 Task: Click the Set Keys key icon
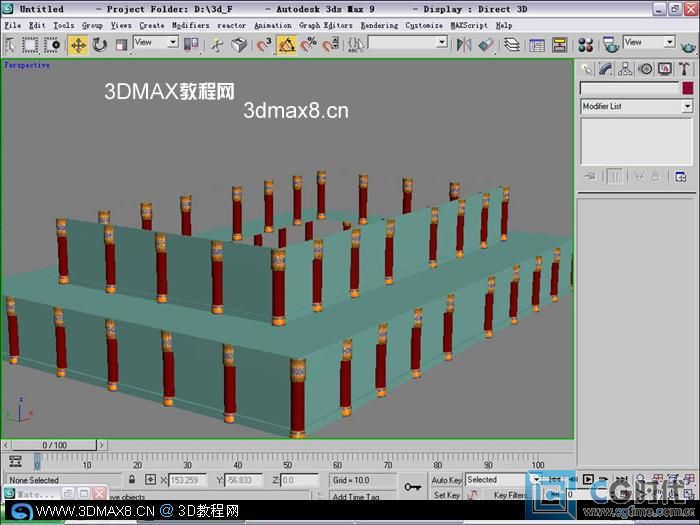(x=412, y=487)
